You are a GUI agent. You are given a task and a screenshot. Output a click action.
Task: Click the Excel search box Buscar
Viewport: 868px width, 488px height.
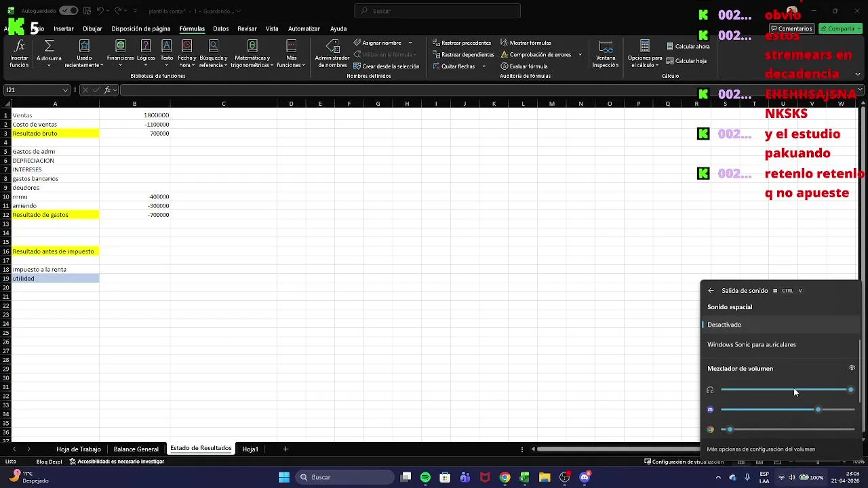437,11
